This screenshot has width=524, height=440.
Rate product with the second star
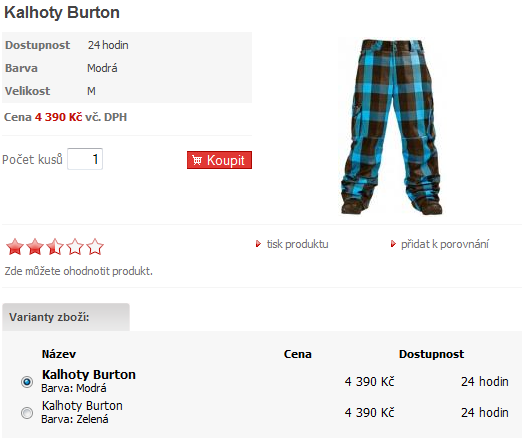35,247
